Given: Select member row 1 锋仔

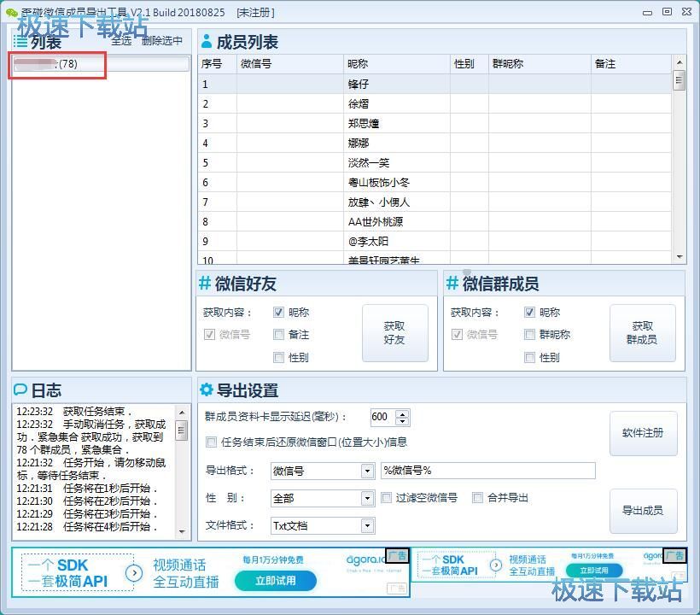Looking at the screenshot, I should [x=435, y=84].
